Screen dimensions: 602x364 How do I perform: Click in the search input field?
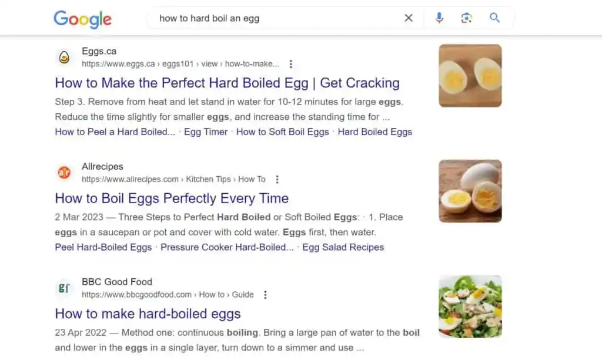coord(276,18)
